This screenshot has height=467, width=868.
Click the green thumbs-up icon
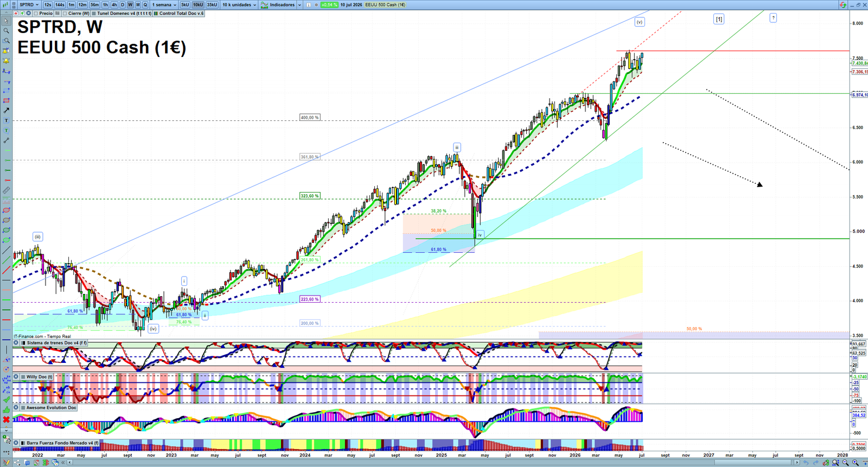(x=6, y=410)
